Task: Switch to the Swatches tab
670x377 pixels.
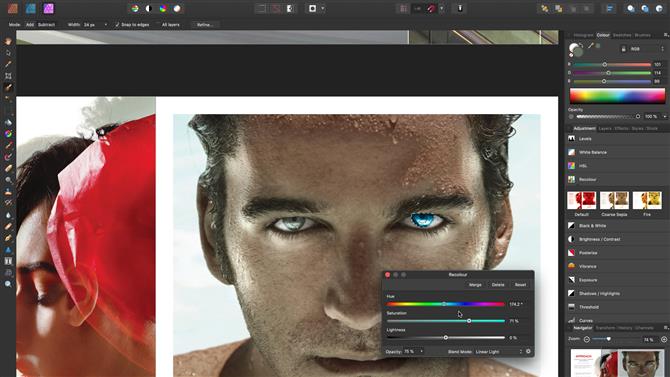Action: point(622,35)
